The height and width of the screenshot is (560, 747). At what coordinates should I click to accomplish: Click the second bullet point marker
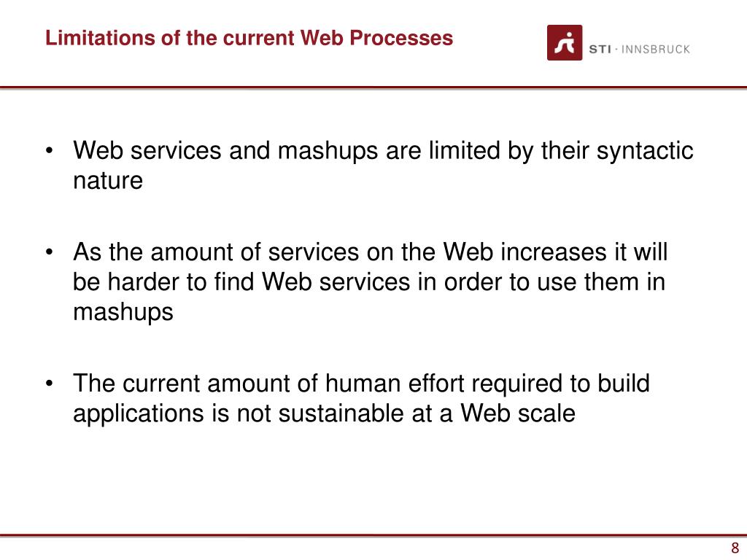[x=49, y=252]
